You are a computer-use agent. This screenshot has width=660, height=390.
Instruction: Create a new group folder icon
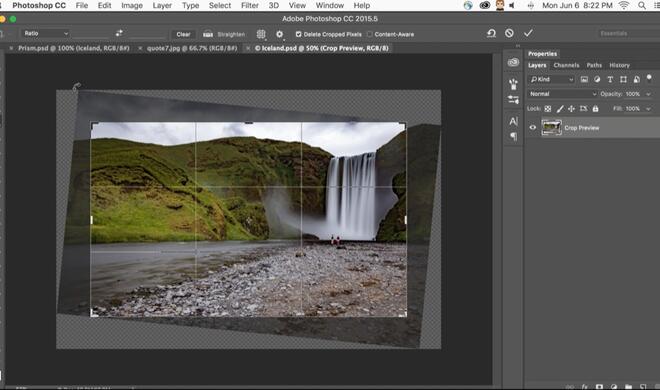[x=628, y=387]
